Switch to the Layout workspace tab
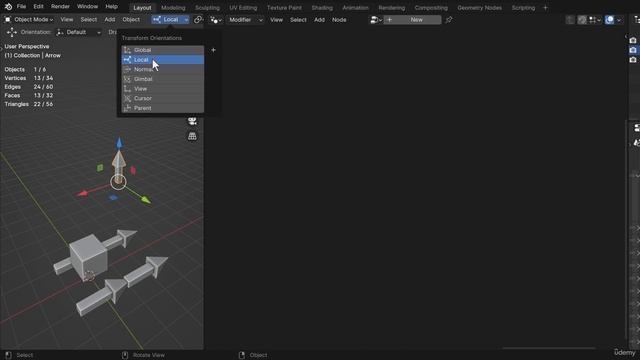This screenshot has width=640, height=360. [142, 8]
